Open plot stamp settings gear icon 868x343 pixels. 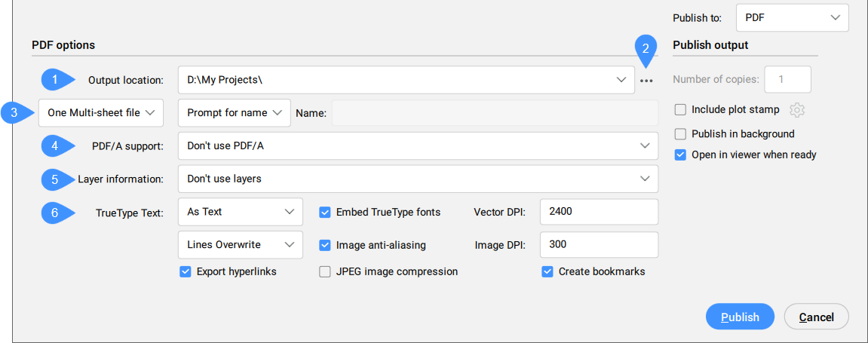click(797, 110)
